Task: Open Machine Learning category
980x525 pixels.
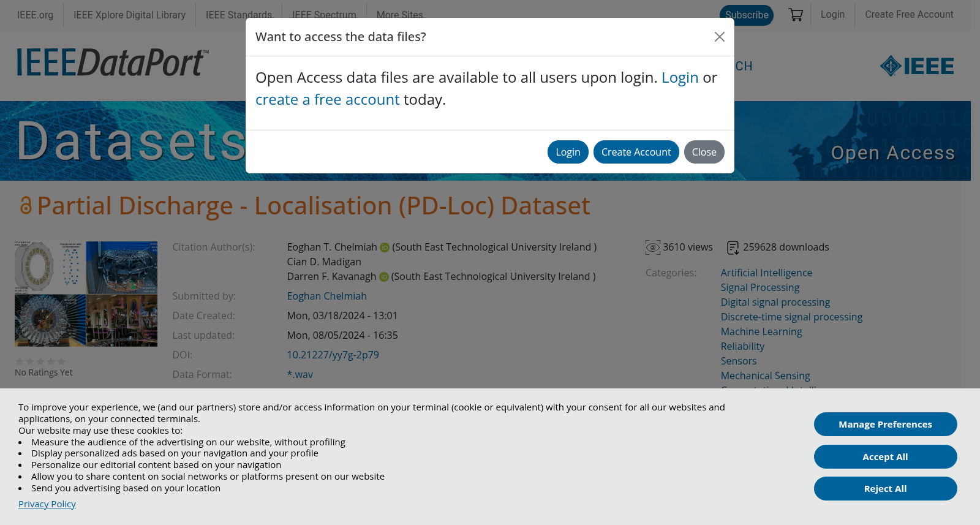Action: point(761,332)
